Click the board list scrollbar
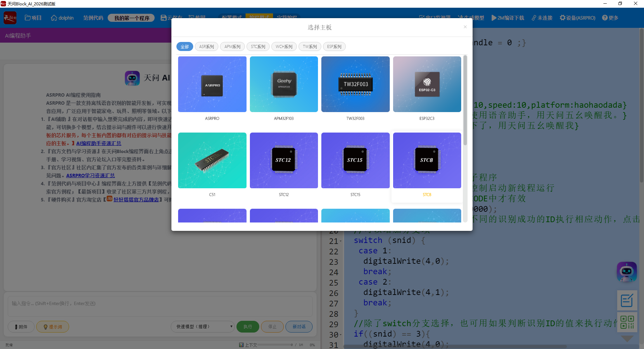644x349 pixels. (465, 101)
